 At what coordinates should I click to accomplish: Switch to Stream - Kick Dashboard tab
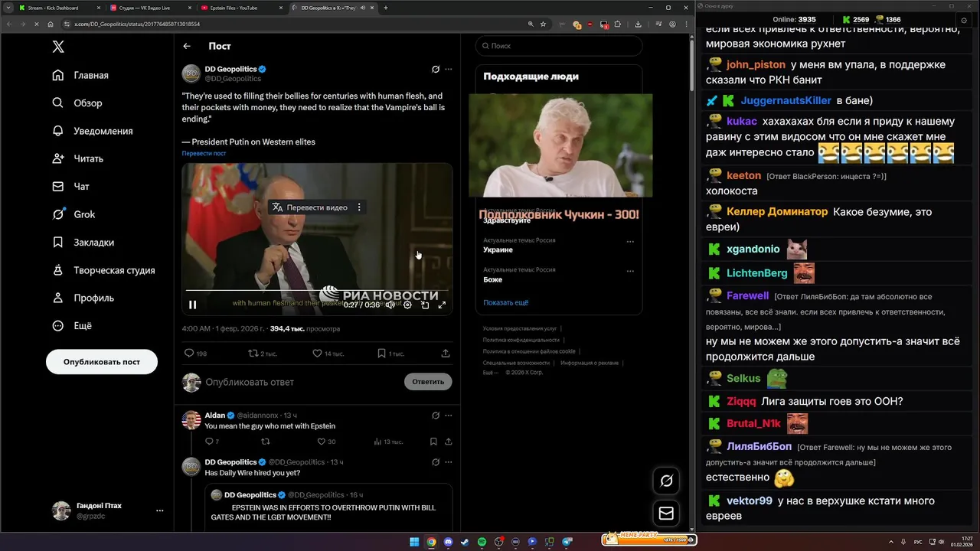(58, 8)
